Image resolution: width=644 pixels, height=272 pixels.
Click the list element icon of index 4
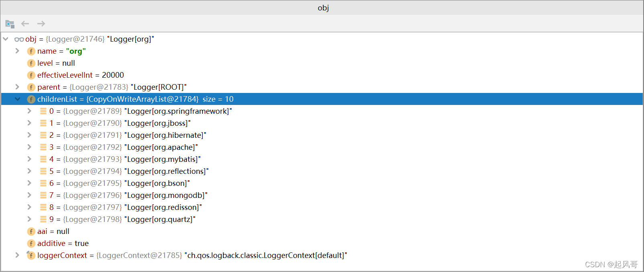pyautogui.click(x=43, y=159)
